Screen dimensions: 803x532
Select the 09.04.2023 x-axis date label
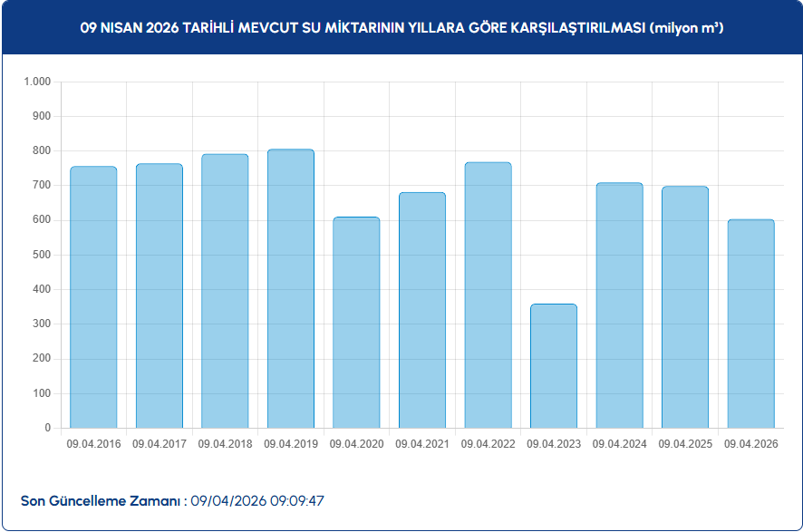(x=554, y=444)
